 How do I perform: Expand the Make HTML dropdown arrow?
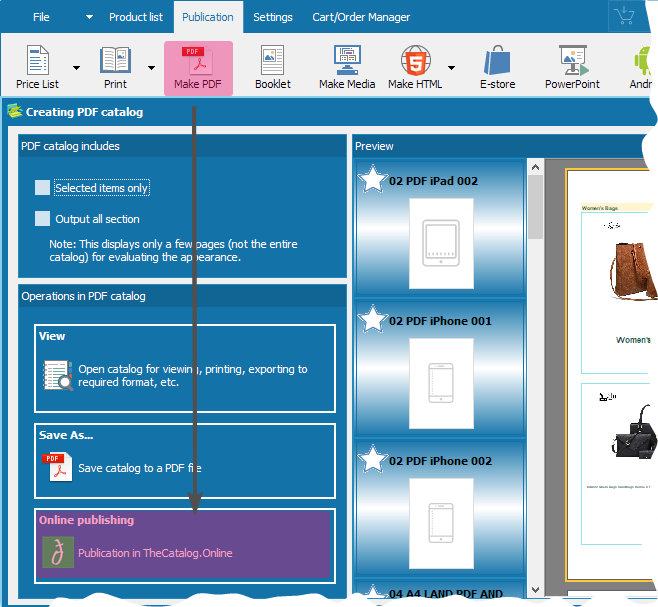coord(452,68)
